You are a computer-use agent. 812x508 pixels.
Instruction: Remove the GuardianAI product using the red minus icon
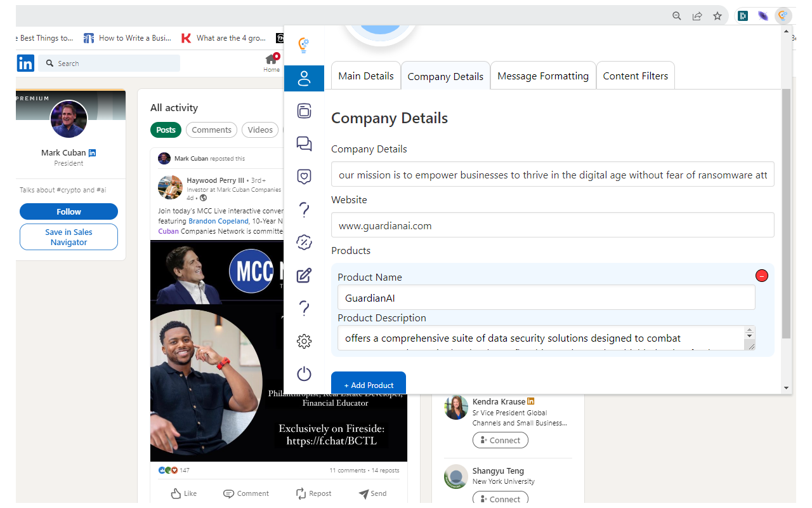761,276
